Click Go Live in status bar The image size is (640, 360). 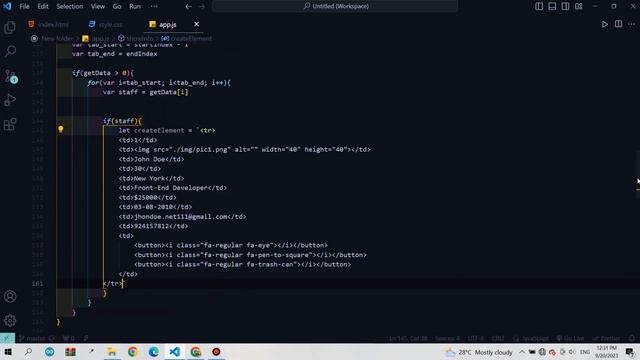571,338
